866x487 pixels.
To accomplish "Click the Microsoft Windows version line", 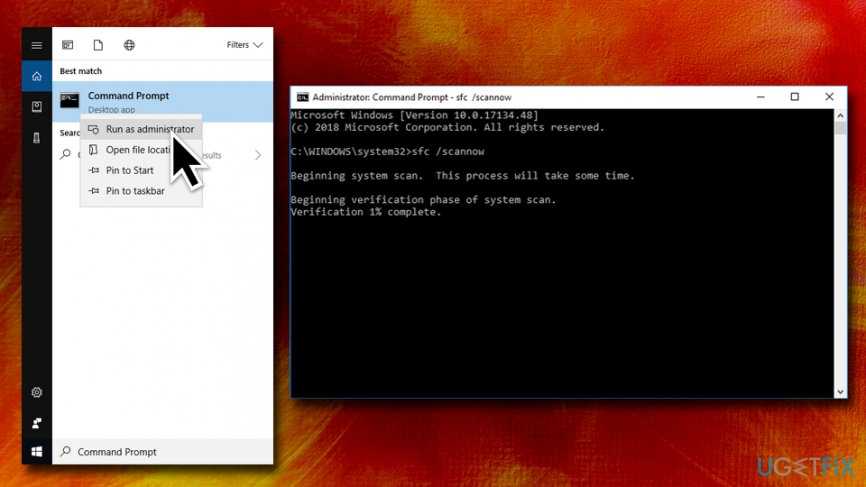I will [x=414, y=115].
